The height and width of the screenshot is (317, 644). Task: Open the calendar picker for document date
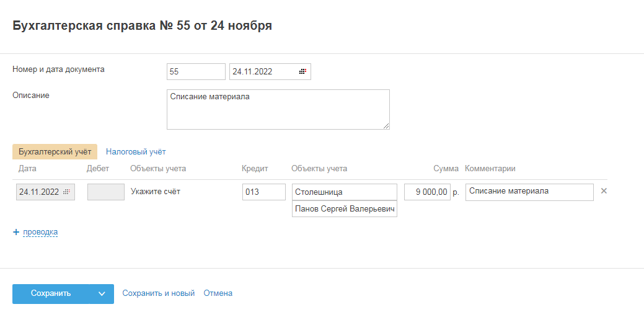tap(302, 72)
